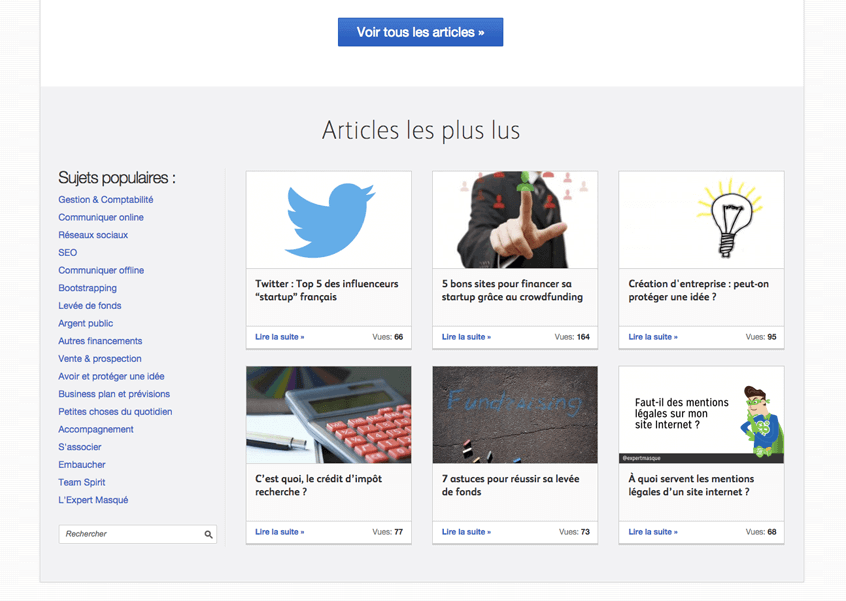Click the 'Articles les plus lus' heading
This screenshot has height=601, width=846.
point(421,131)
